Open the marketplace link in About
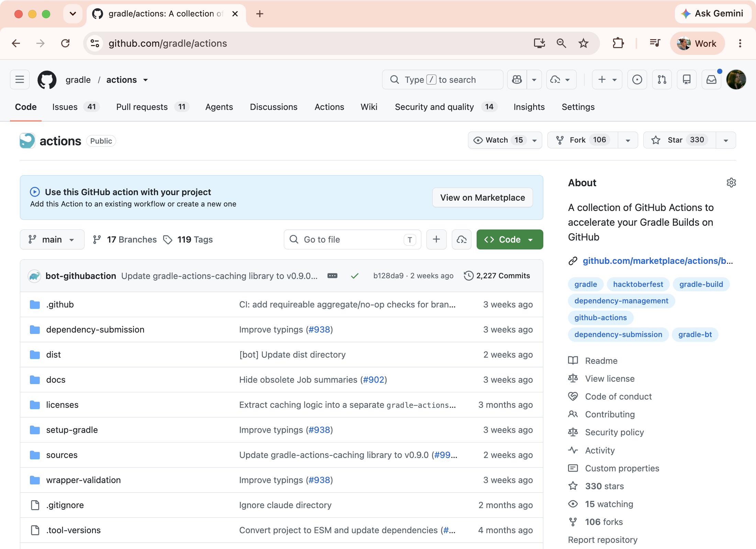756x549 pixels. (x=658, y=261)
